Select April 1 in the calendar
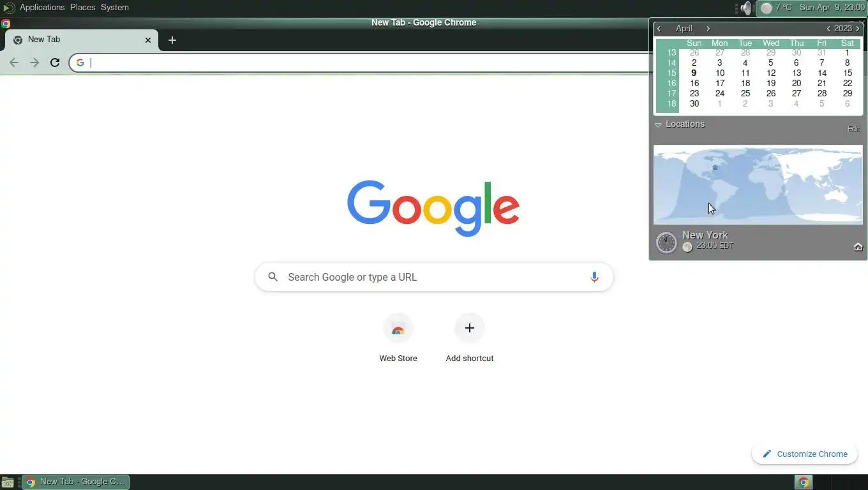Image resolution: width=868 pixels, height=490 pixels. (x=848, y=52)
